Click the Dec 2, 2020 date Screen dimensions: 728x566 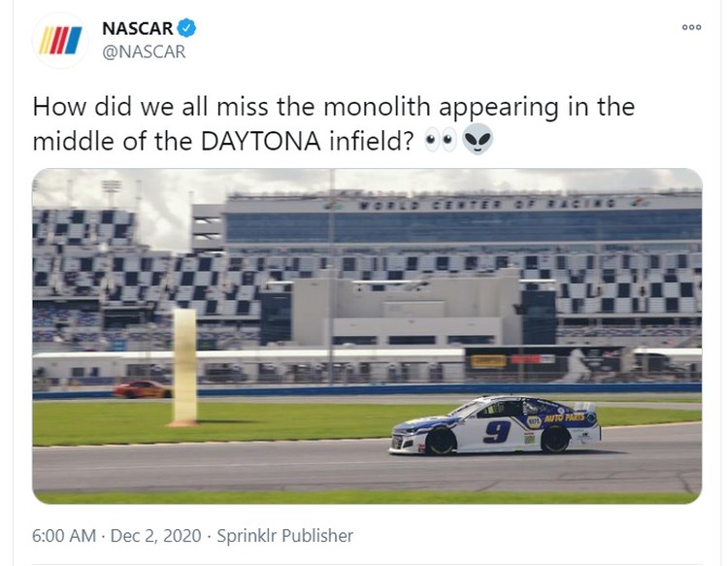tap(155, 535)
